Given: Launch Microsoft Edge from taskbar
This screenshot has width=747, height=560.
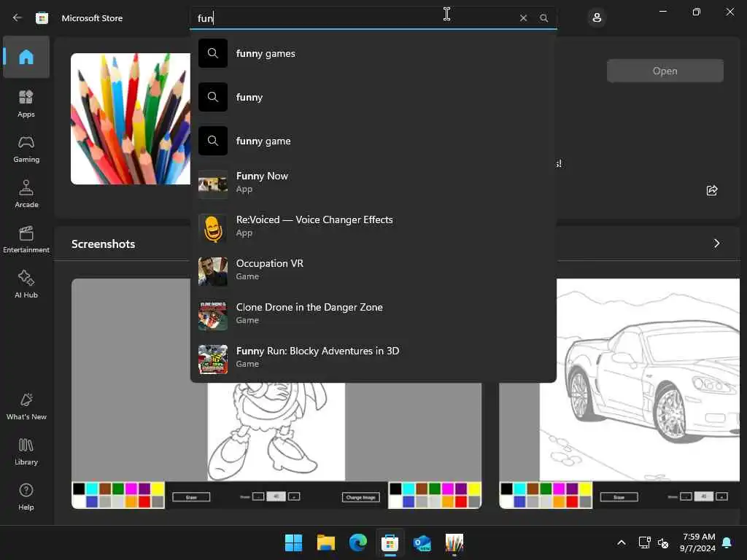Looking at the screenshot, I should (357, 542).
